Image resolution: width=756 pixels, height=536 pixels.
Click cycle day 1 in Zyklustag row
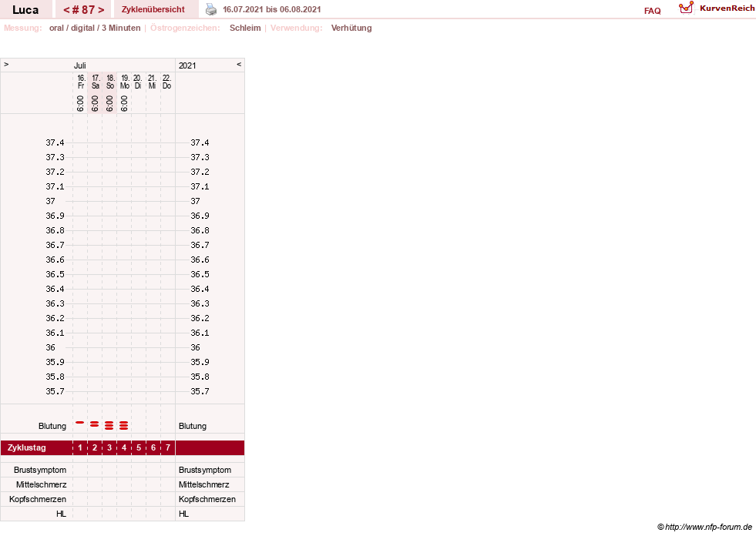80,447
